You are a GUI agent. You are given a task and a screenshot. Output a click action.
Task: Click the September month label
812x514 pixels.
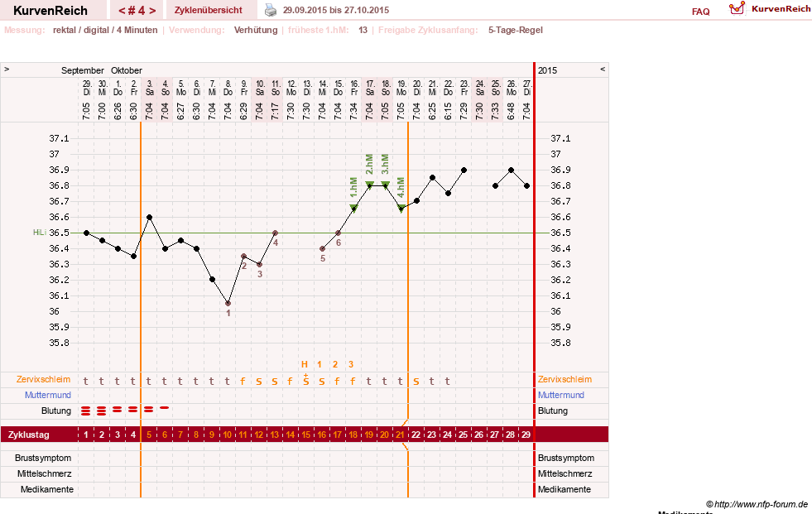[x=82, y=70]
